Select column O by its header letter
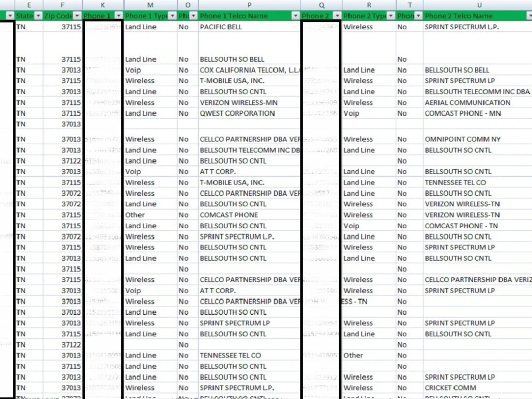This screenshot has width=532, height=399. click(x=188, y=5)
